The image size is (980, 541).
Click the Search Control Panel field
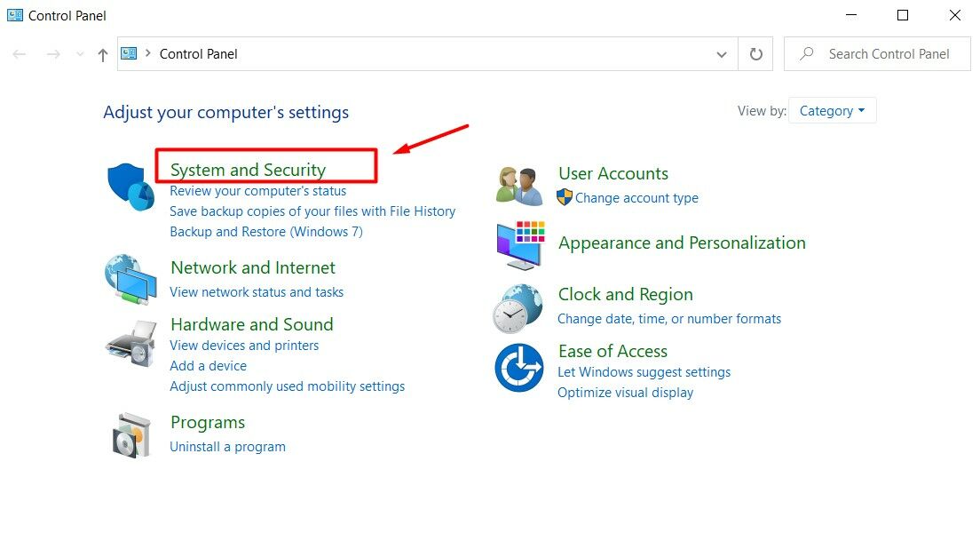(877, 54)
